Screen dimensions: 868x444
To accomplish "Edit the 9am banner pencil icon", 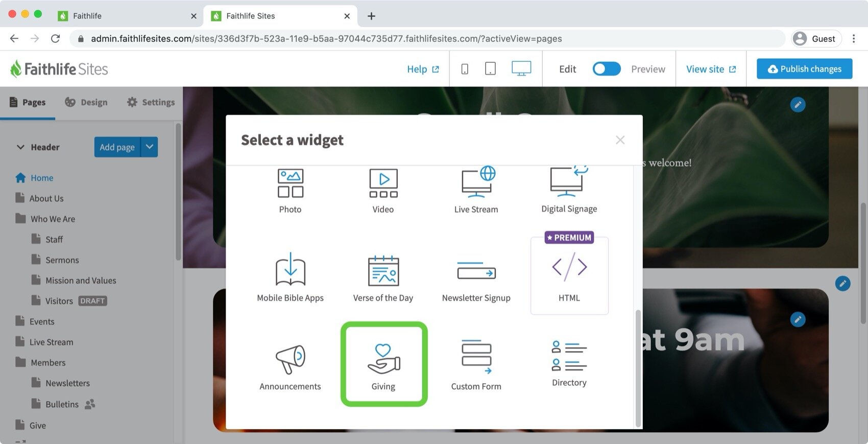I will [x=798, y=319].
